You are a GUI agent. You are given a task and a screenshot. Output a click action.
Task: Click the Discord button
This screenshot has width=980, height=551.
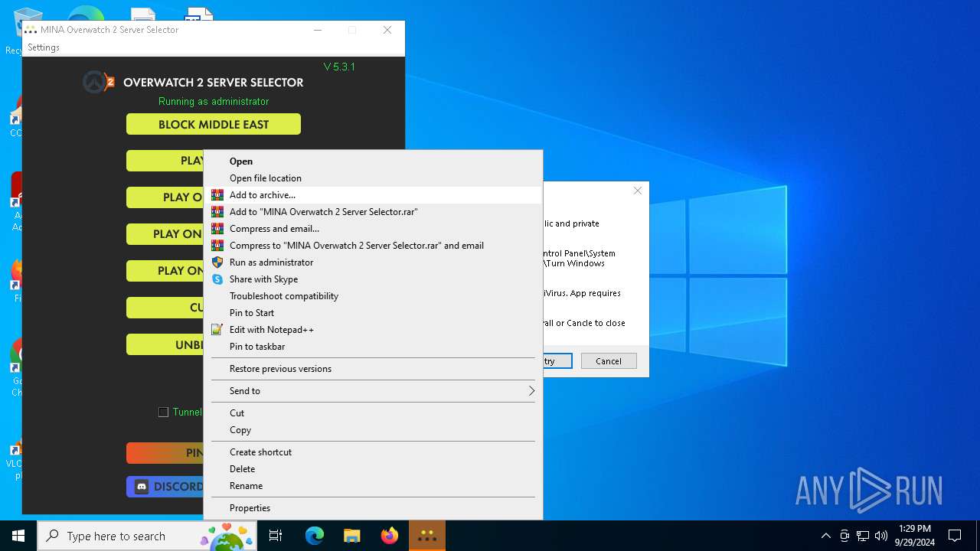[x=165, y=487]
